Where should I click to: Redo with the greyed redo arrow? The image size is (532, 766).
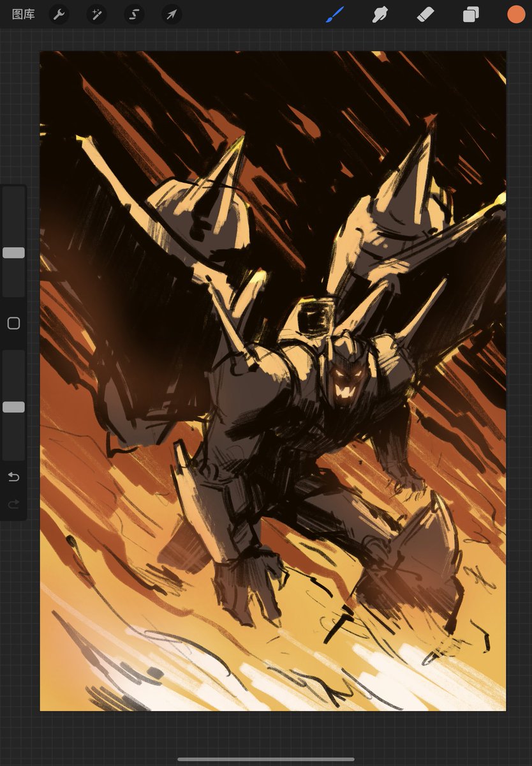[13, 504]
